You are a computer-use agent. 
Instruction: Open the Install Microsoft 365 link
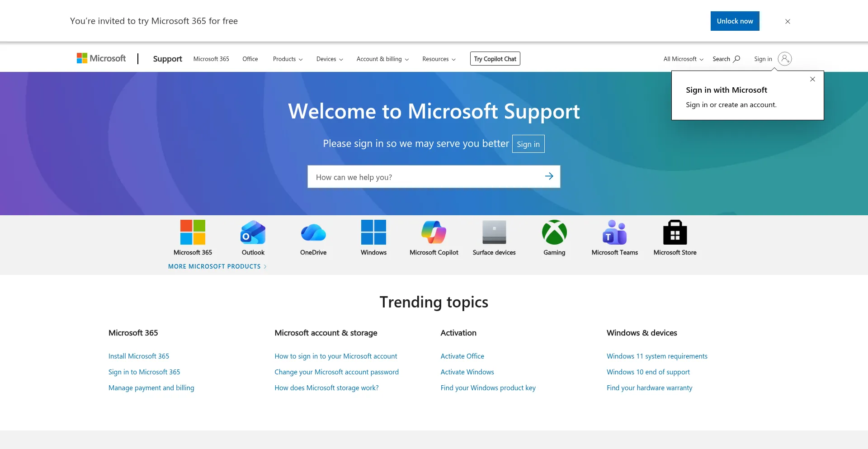point(139,356)
